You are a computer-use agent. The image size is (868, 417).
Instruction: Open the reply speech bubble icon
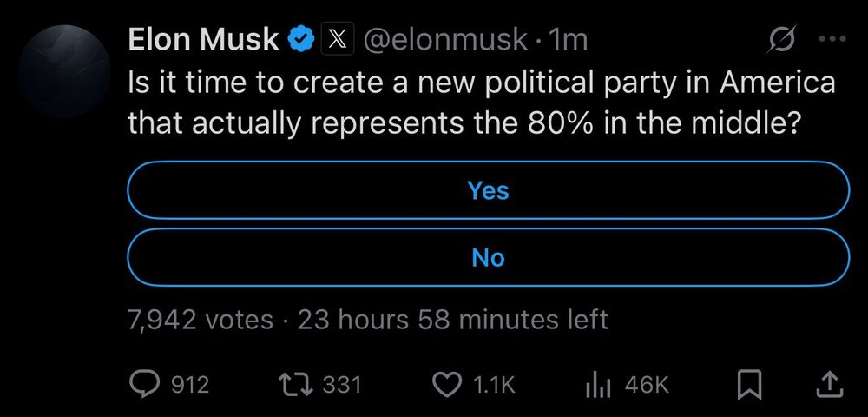pos(143,384)
